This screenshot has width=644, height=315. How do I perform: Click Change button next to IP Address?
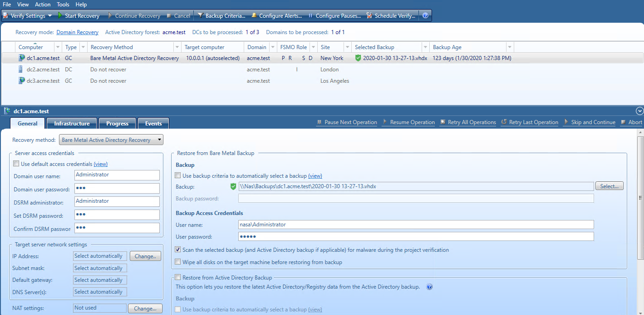tap(145, 256)
